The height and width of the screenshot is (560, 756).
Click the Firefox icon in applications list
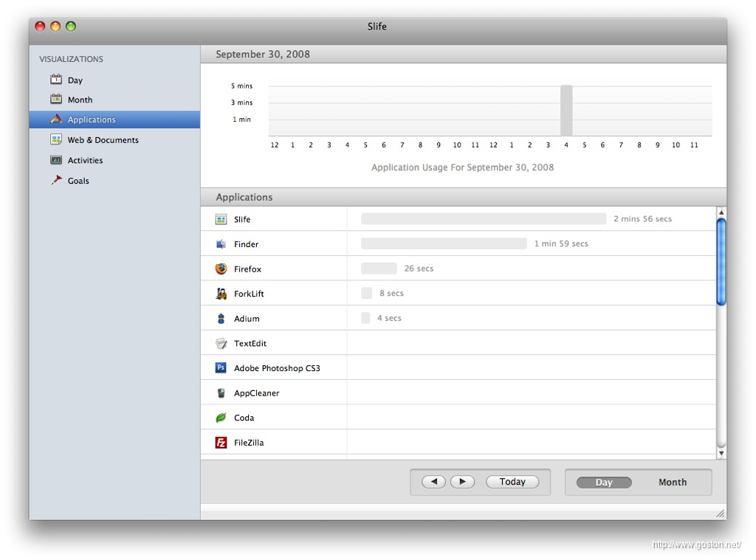221,269
